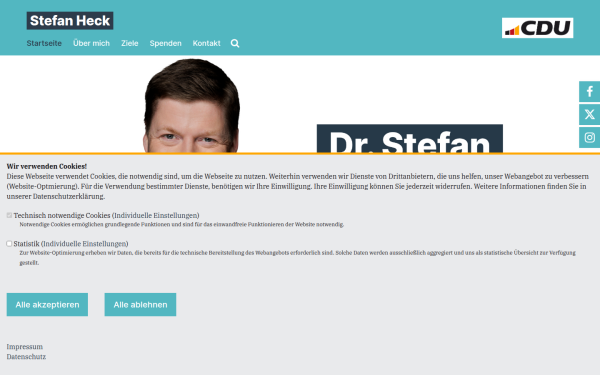The width and height of the screenshot is (600, 375).
Task: Click the Alle akzeptieren button
Action: pyautogui.click(x=47, y=305)
